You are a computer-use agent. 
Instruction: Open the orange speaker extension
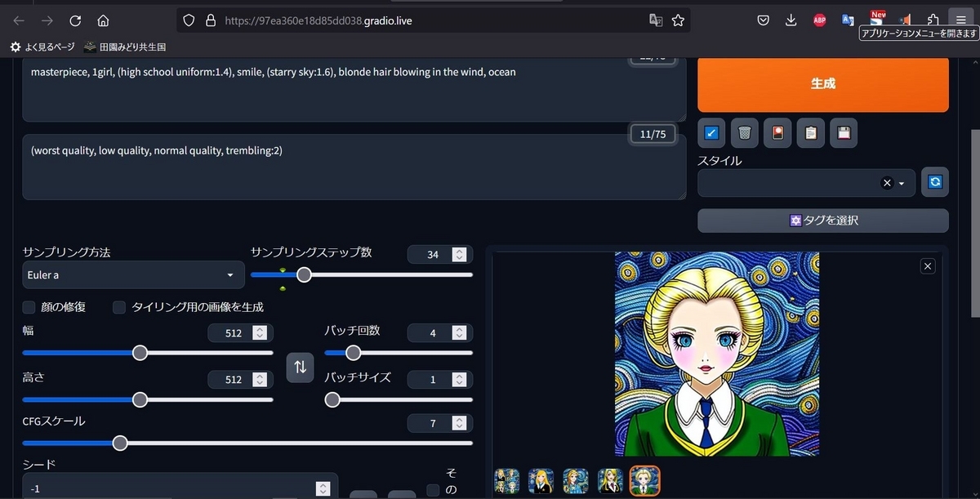coord(905,20)
